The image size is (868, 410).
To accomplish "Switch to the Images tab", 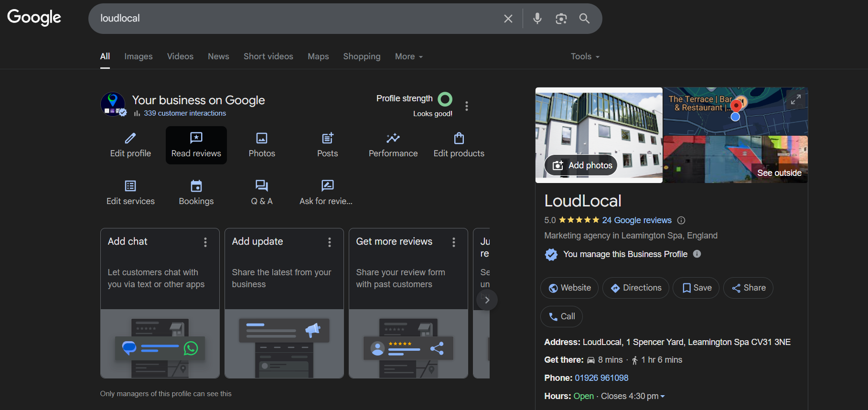I will click(139, 56).
